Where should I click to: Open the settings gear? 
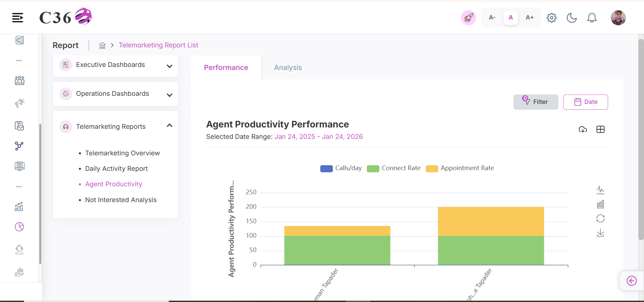552,17
